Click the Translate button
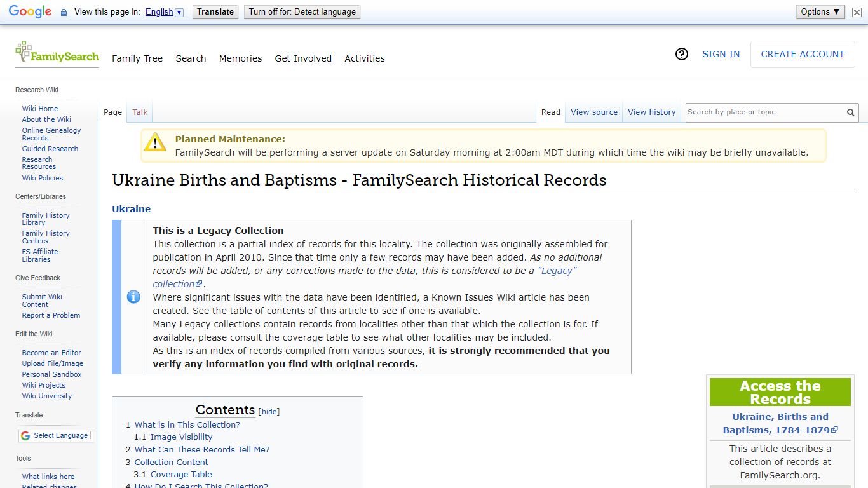This screenshot has width=868, height=488. click(215, 11)
